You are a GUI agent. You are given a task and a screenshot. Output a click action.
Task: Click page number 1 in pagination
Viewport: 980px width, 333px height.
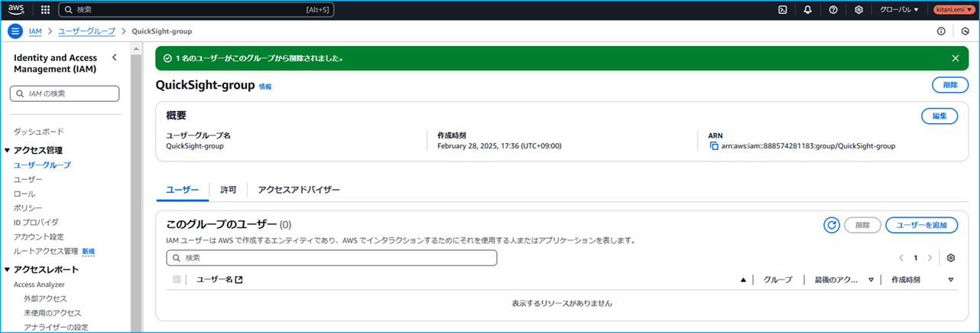point(915,258)
